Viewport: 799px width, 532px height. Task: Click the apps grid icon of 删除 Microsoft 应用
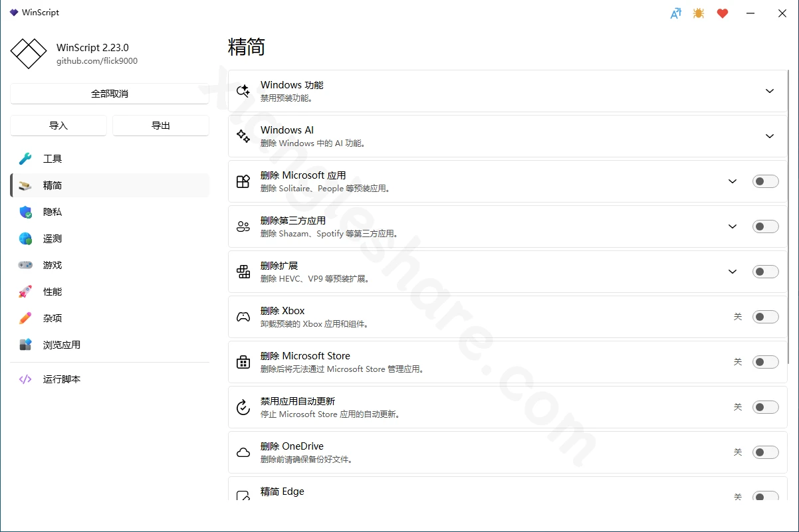point(243,181)
